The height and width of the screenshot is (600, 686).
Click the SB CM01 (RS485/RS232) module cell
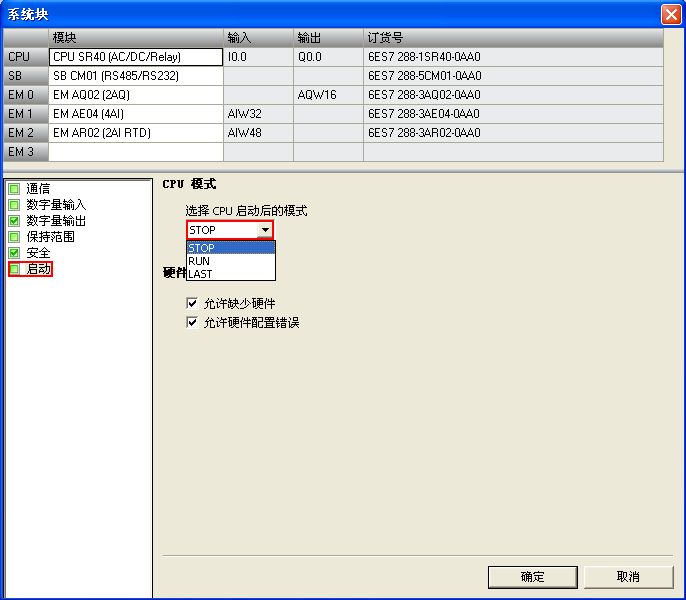[136, 76]
